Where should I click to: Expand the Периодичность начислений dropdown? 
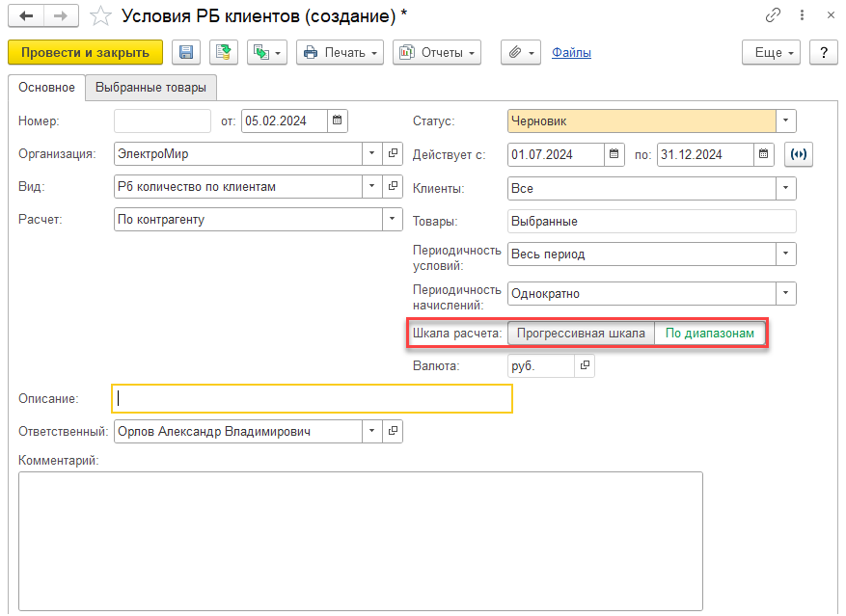point(786,294)
